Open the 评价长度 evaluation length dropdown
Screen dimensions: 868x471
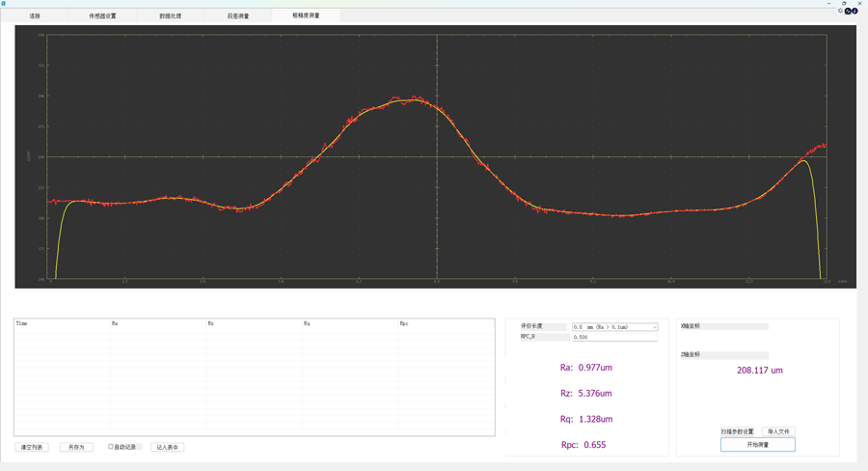tap(614, 327)
